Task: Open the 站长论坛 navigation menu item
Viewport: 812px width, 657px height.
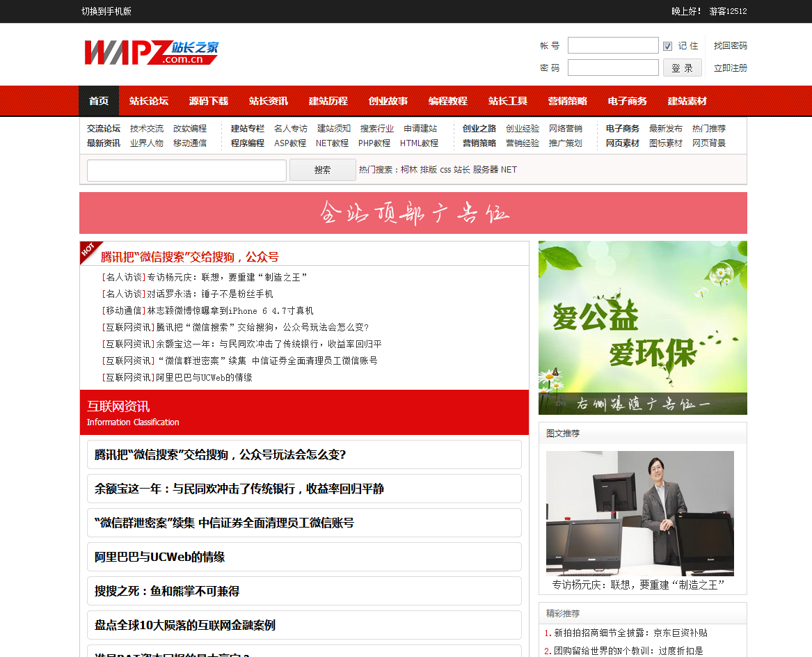Action: 149,101
